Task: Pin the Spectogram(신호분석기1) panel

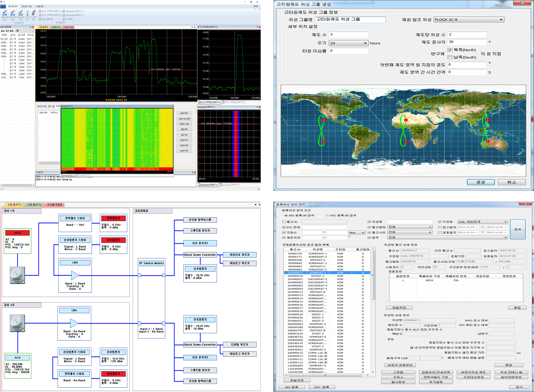Action: (257, 107)
